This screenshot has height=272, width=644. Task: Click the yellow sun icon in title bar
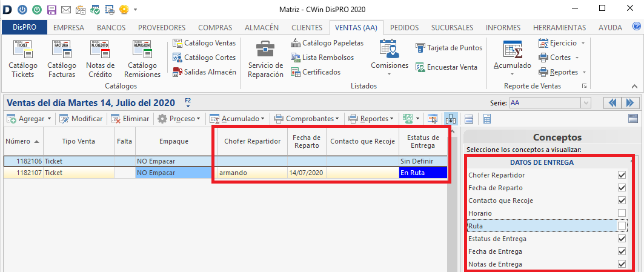pyautogui.click(x=124, y=8)
